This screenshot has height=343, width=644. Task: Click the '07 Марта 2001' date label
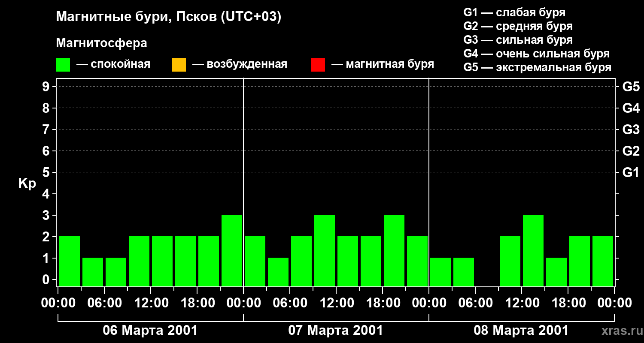[x=336, y=331]
